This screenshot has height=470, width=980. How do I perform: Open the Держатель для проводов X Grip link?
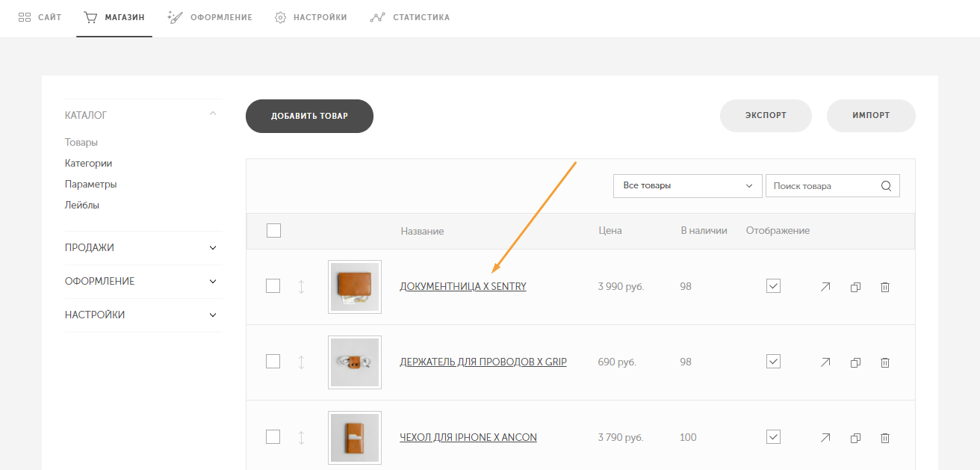pos(483,362)
